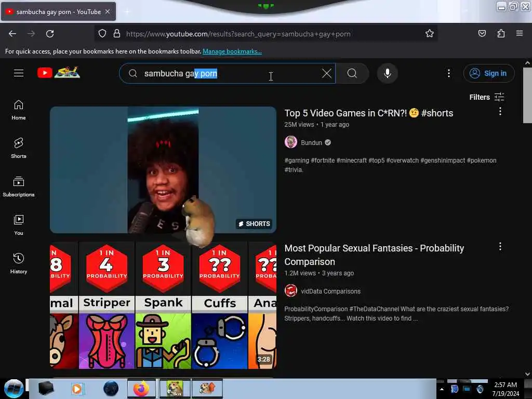Open the Firefox taskbar icon

141,389
